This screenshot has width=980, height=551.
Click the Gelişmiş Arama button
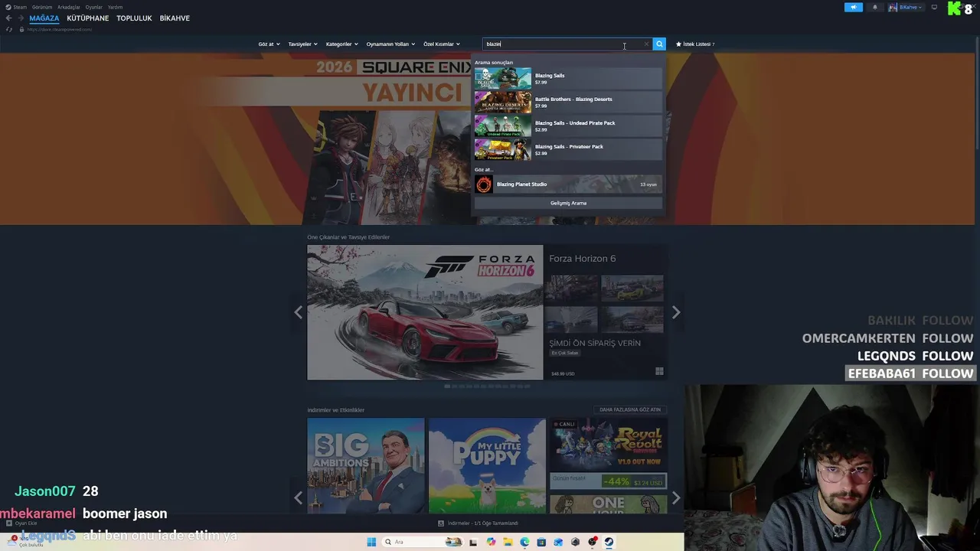[x=568, y=203]
